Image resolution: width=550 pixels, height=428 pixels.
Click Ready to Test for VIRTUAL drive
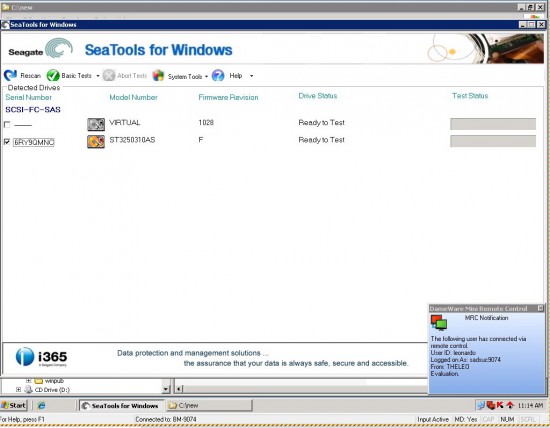tap(321, 122)
